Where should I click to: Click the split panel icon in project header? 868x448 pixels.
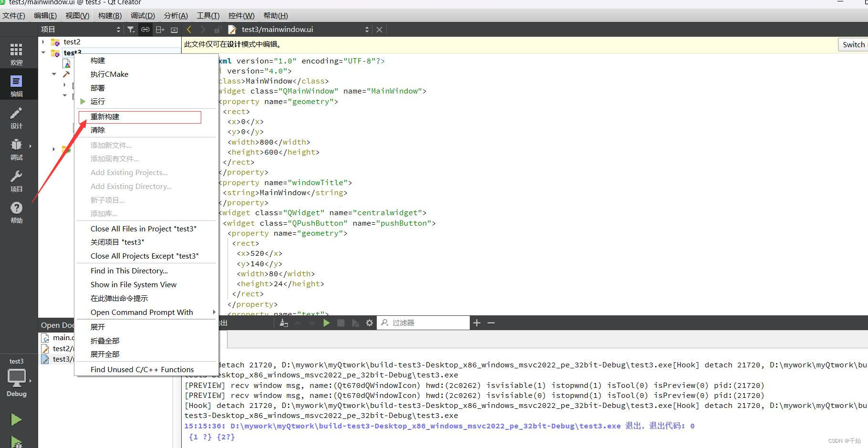(160, 30)
